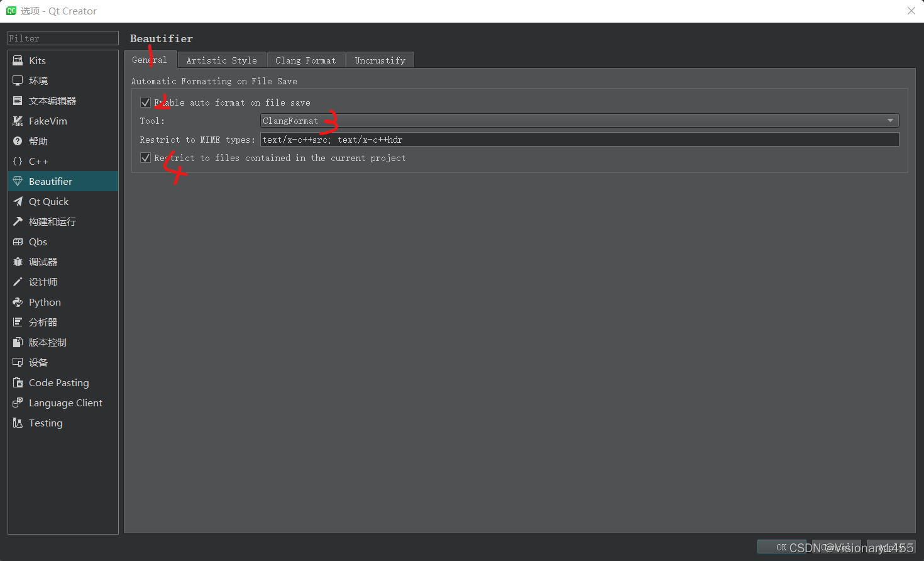The height and width of the screenshot is (561, 924).
Task: Open the 文本编辑器 settings icon
Action: click(18, 101)
